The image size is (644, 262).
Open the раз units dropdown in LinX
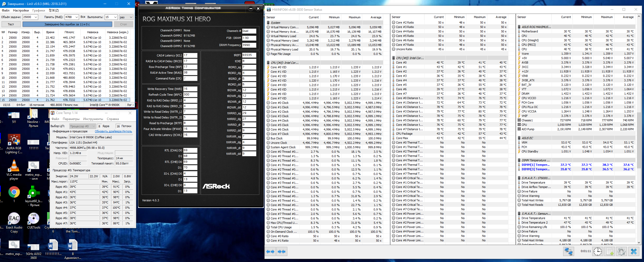point(126,17)
